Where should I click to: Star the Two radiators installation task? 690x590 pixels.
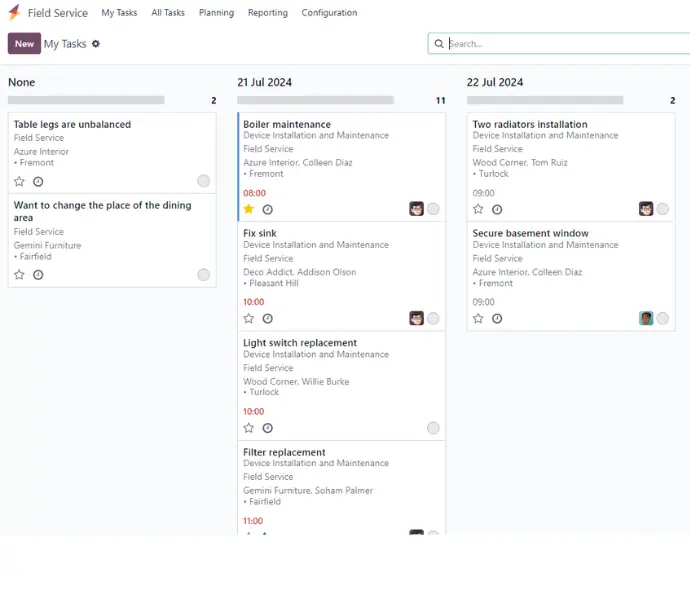point(478,209)
